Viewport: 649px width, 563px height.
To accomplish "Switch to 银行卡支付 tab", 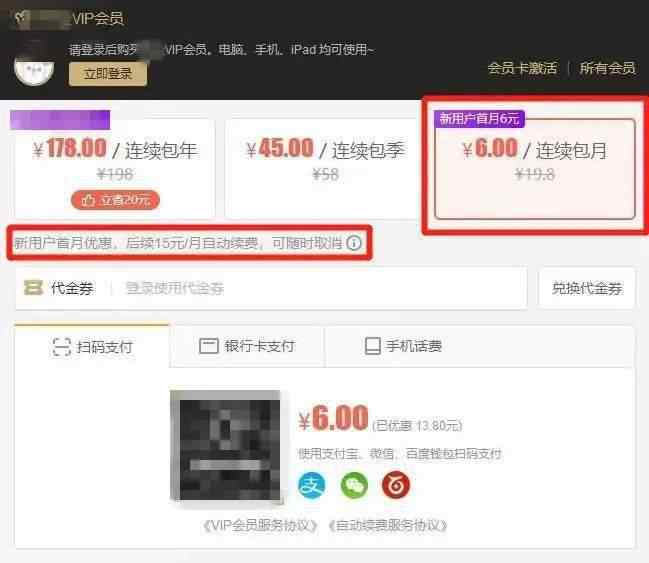I will 247,346.
